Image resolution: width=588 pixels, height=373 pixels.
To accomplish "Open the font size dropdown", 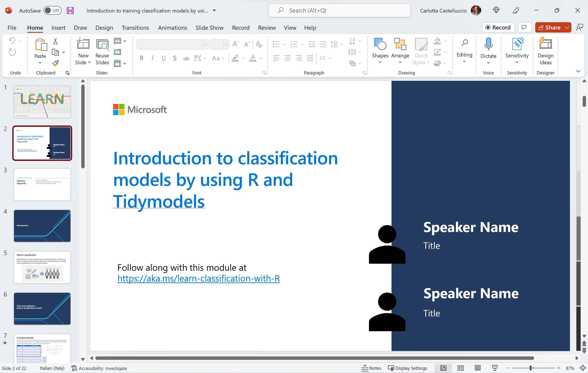I will (226, 44).
